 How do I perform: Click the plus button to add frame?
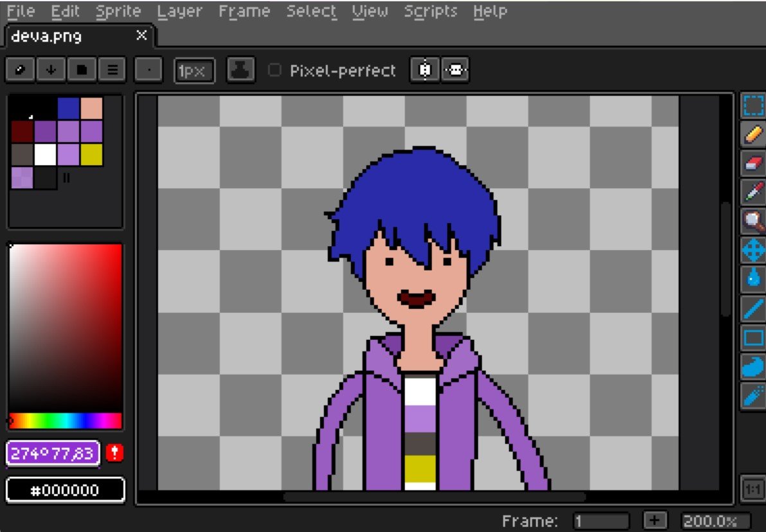[x=655, y=520]
